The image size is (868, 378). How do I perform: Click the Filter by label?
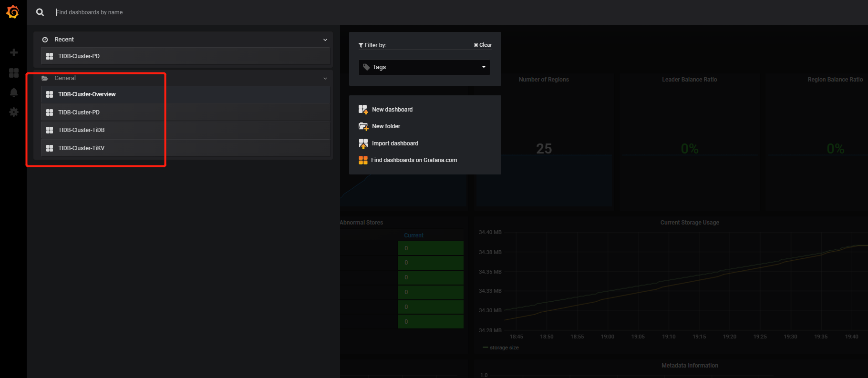[375, 45]
